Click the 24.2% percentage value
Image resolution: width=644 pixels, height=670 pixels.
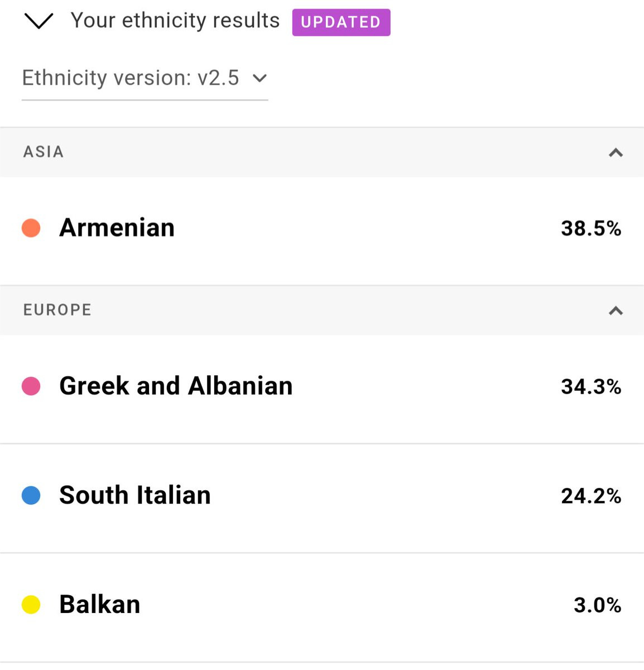(x=591, y=496)
